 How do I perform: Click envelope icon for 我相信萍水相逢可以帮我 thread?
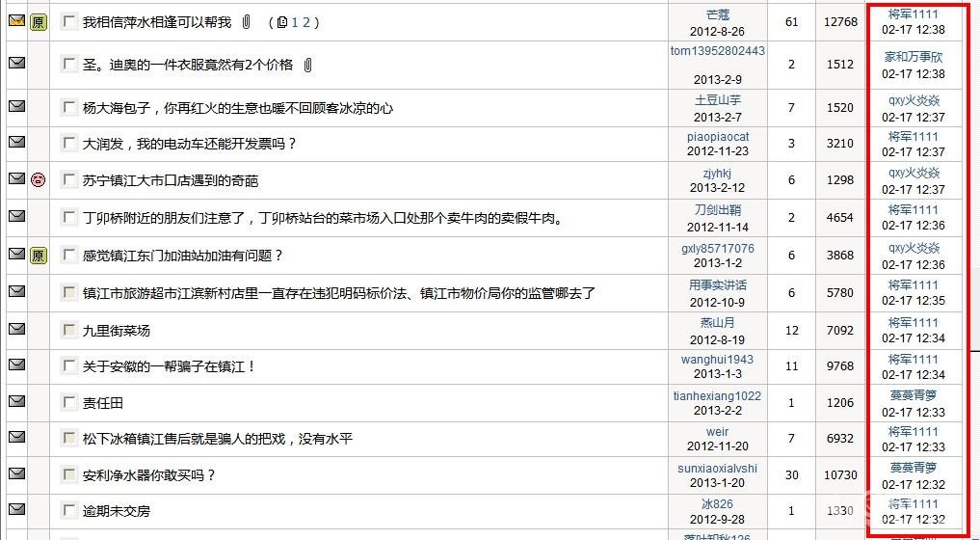pyautogui.click(x=17, y=20)
